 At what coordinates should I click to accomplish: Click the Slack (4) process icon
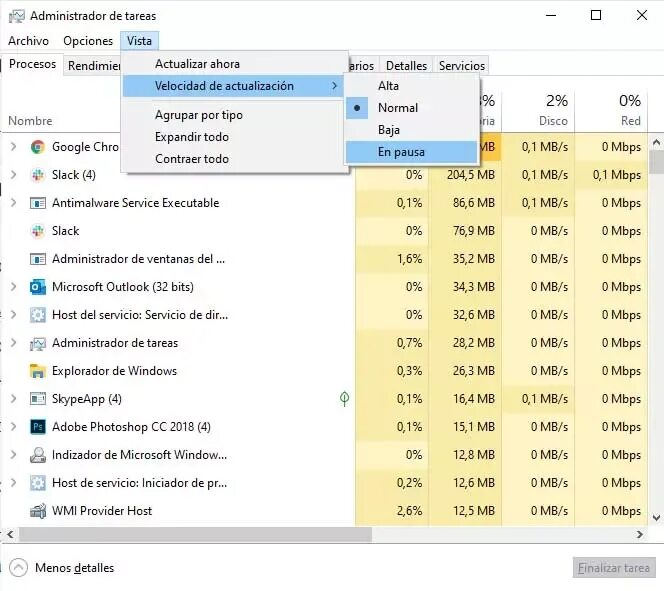[38, 175]
